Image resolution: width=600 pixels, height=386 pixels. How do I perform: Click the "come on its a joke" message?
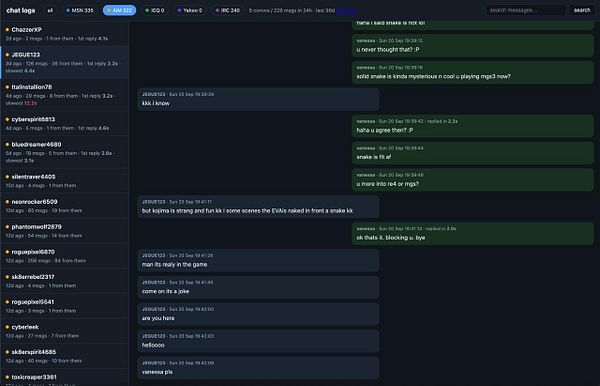coord(258,287)
